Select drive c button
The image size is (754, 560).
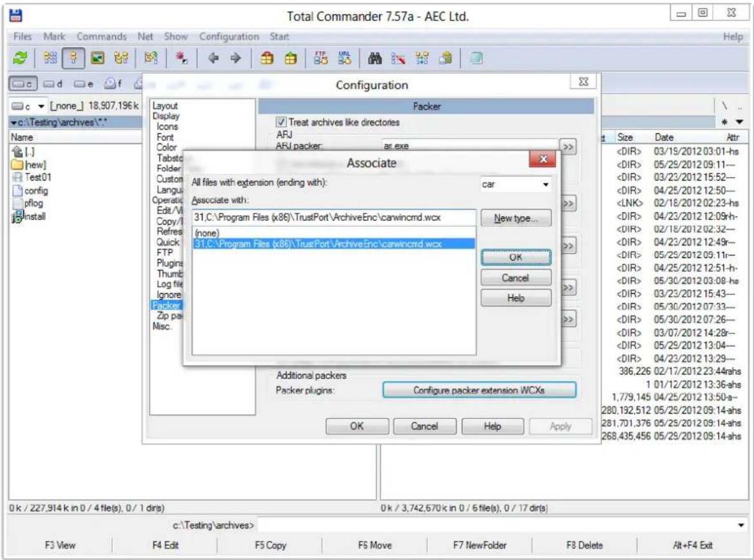[22, 83]
